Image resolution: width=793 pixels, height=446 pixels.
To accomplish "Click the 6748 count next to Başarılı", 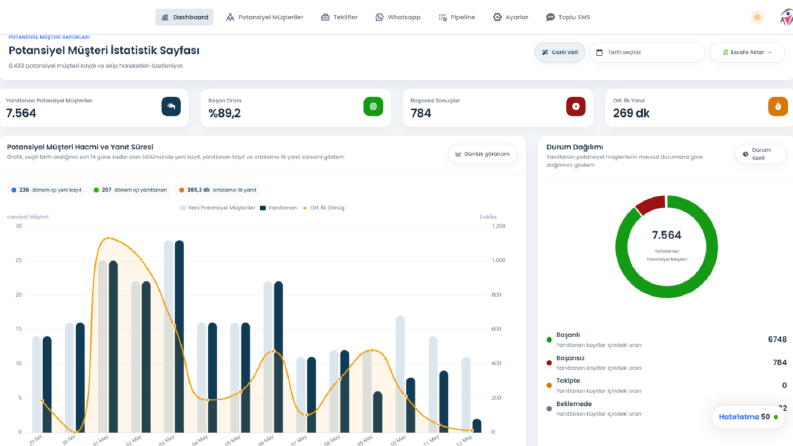I will pos(777,339).
